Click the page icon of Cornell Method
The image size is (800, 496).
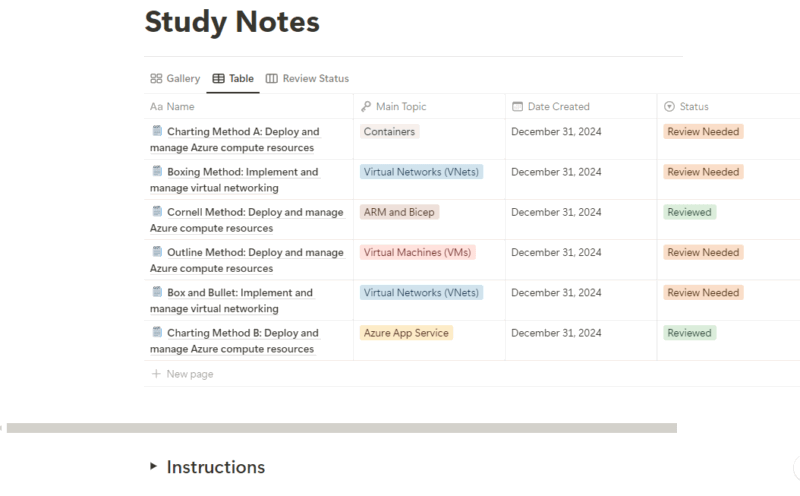pos(157,211)
